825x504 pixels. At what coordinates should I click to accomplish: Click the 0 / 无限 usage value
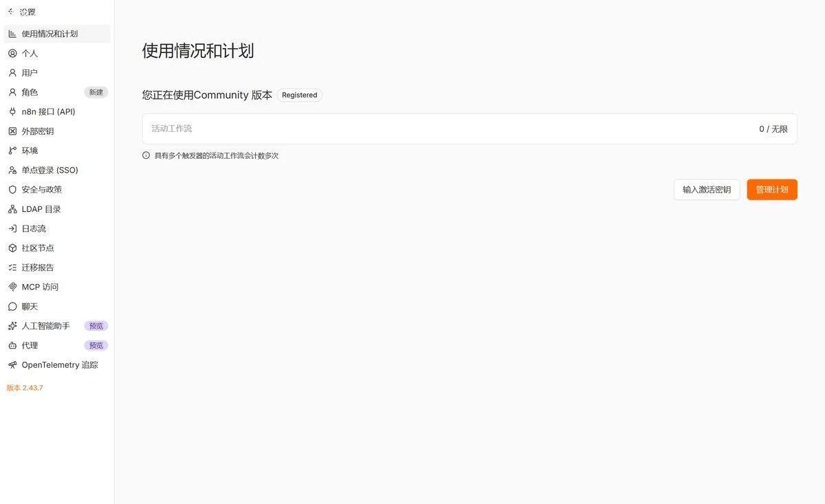[773, 129]
